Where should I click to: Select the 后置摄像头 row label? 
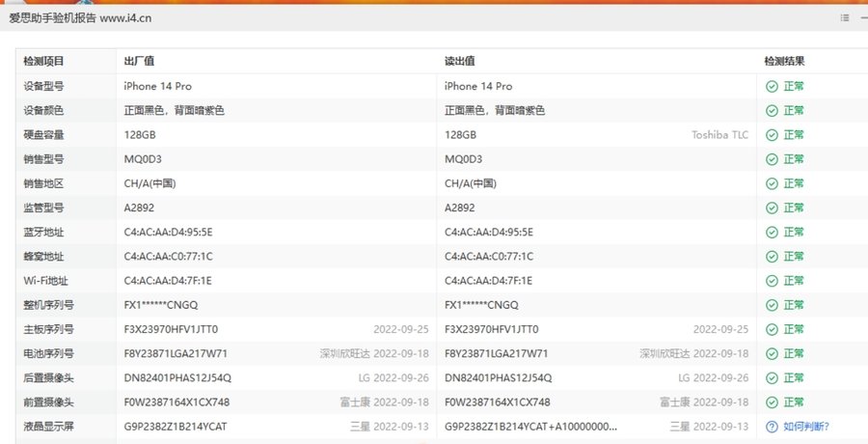(x=49, y=378)
